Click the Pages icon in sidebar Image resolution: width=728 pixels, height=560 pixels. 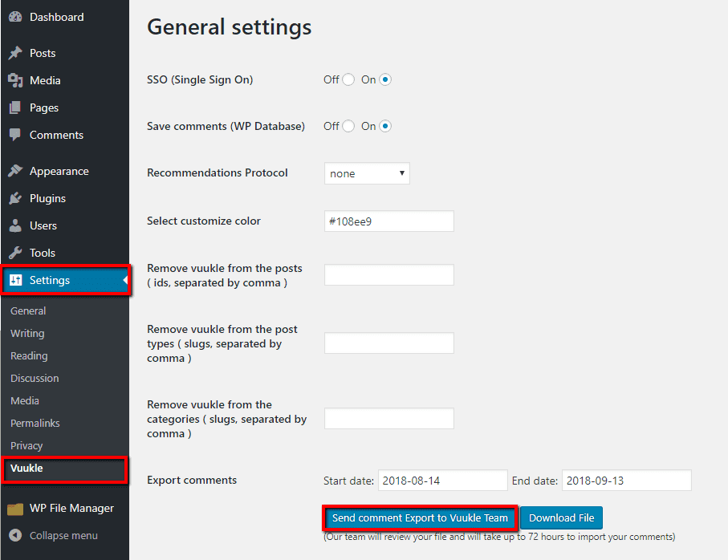tap(15, 108)
